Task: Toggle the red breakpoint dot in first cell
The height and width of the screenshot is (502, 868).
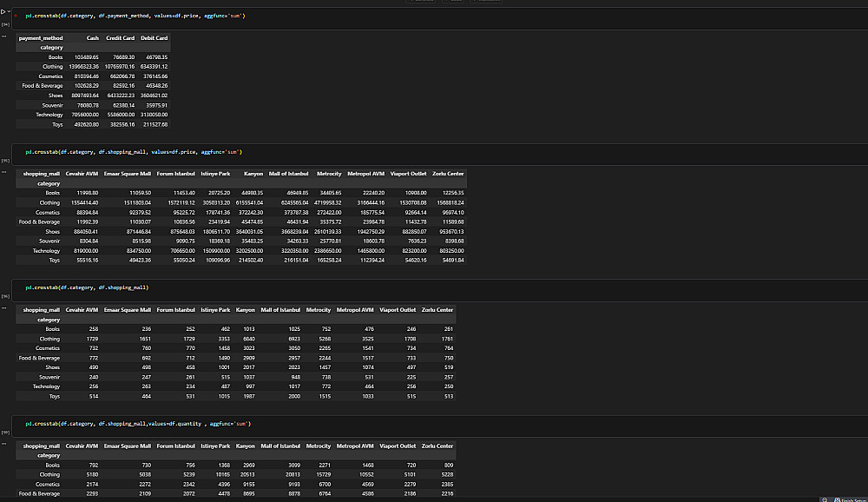Action: tap(16, 17)
